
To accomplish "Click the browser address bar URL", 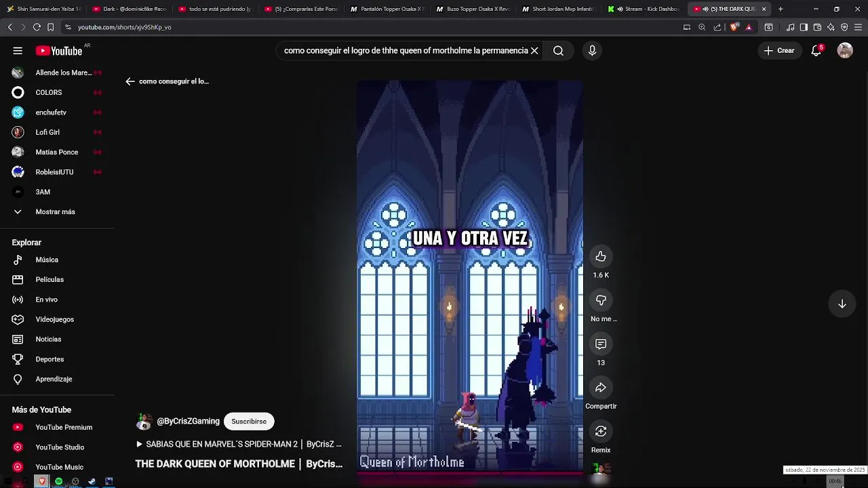I will click(x=125, y=27).
